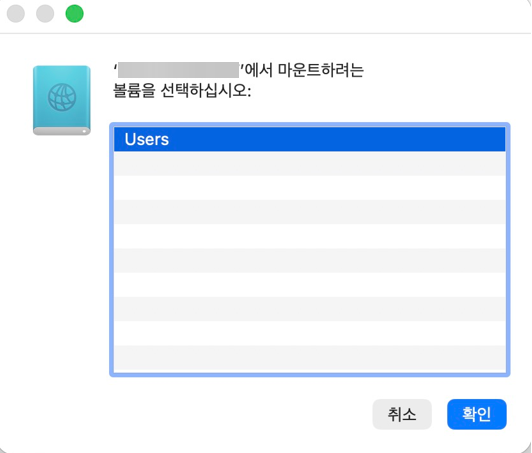The image size is (532, 453).
Task: Click the green zoom window button
Action: pos(74,14)
